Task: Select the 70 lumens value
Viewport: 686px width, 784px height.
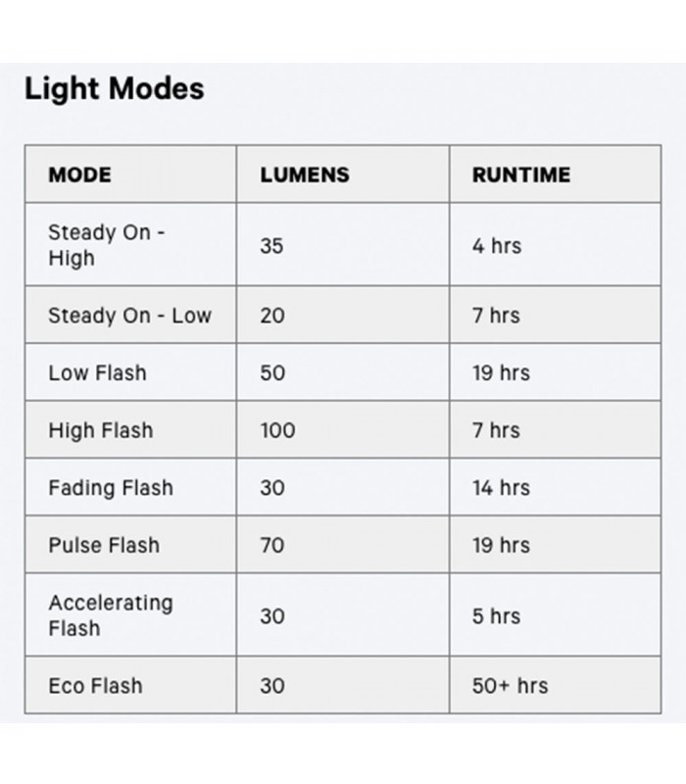Action: [x=271, y=545]
